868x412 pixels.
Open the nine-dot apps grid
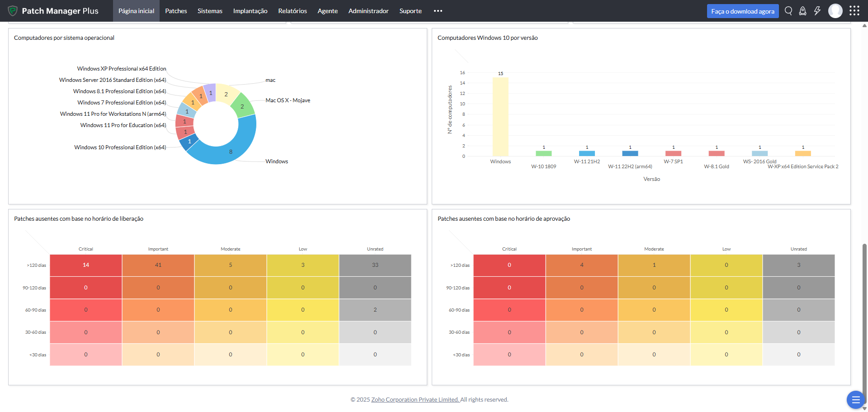pyautogui.click(x=854, y=11)
